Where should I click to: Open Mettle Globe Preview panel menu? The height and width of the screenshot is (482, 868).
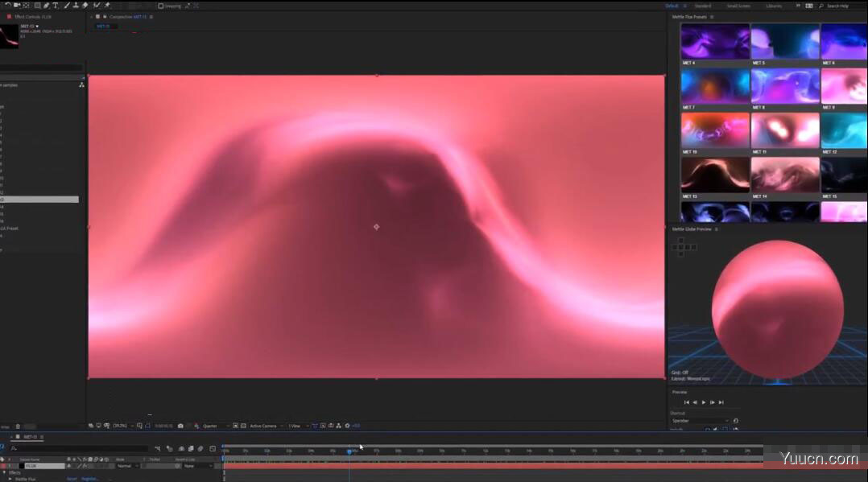point(717,229)
